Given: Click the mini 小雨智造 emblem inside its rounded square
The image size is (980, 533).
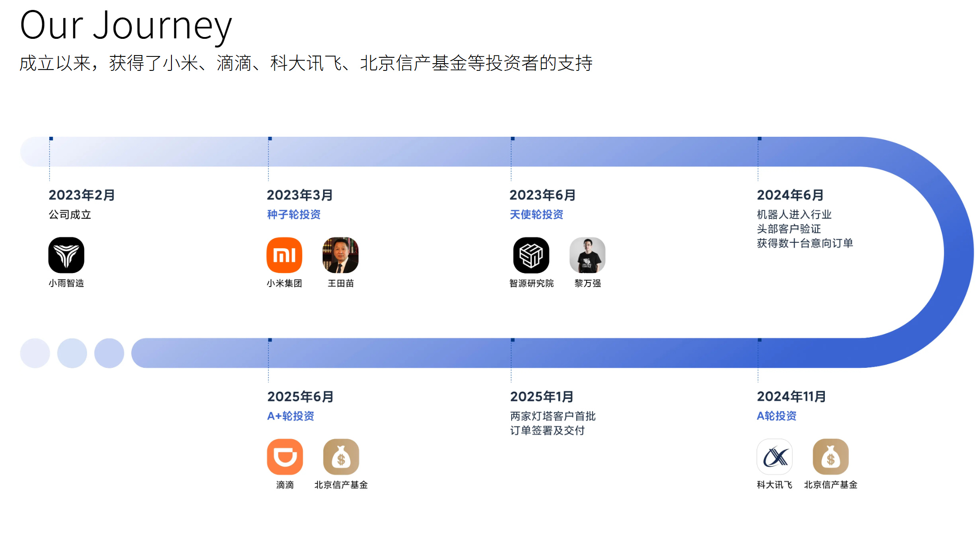Looking at the screenshot, I should click(x=66, y=255).
